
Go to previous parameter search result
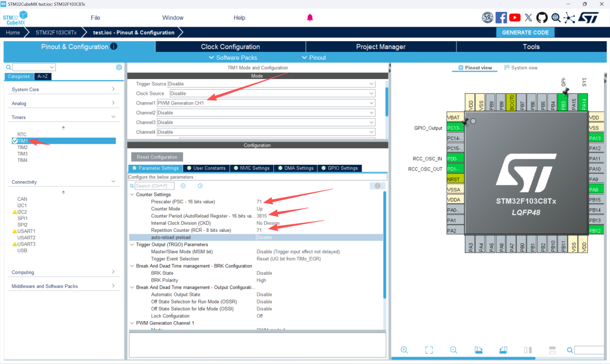click(x=183, y=186)
